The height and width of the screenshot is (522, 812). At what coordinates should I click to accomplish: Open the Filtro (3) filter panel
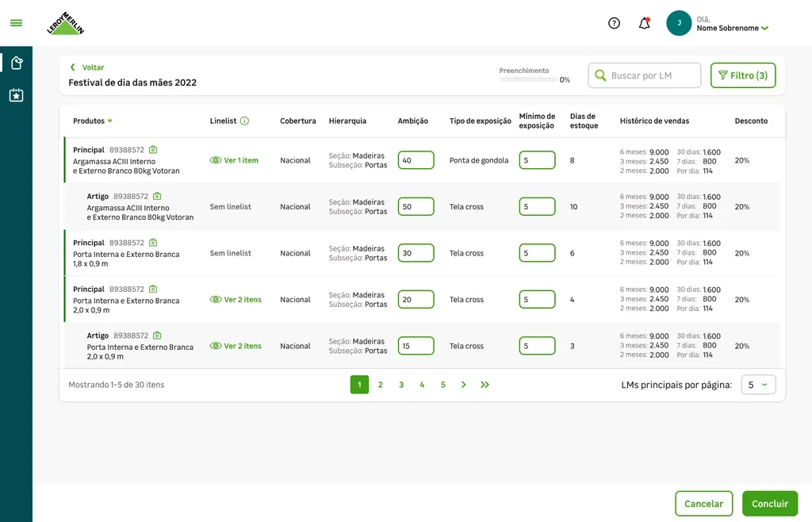(743, 75)
